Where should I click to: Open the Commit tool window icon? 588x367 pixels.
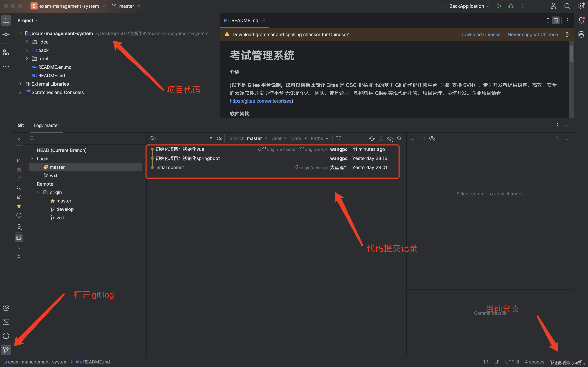tap(6, 34)
